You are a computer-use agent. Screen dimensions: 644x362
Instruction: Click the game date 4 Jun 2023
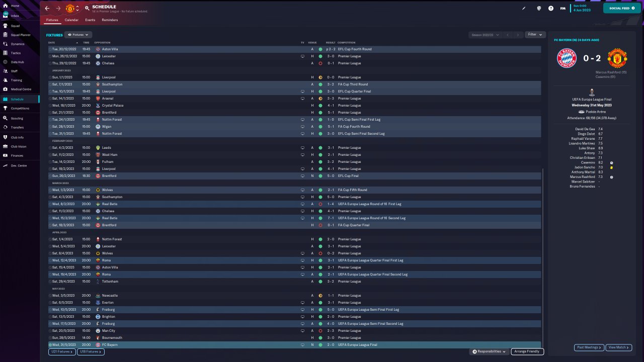point(583,10)
